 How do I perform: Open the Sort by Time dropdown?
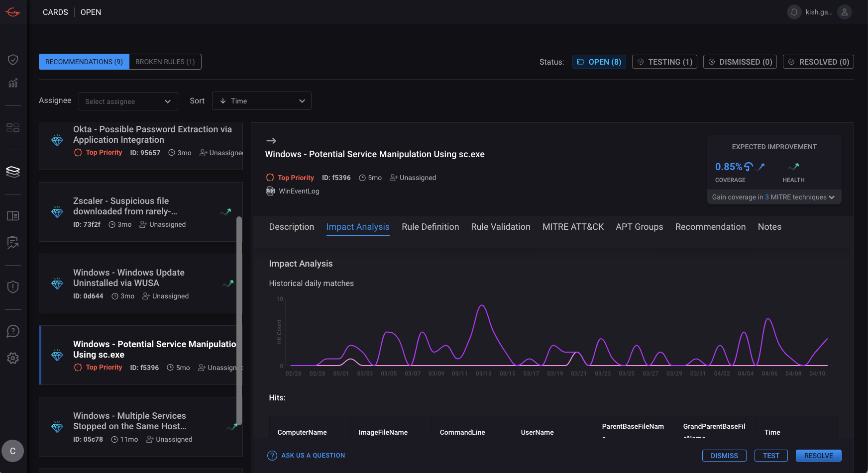261,101
